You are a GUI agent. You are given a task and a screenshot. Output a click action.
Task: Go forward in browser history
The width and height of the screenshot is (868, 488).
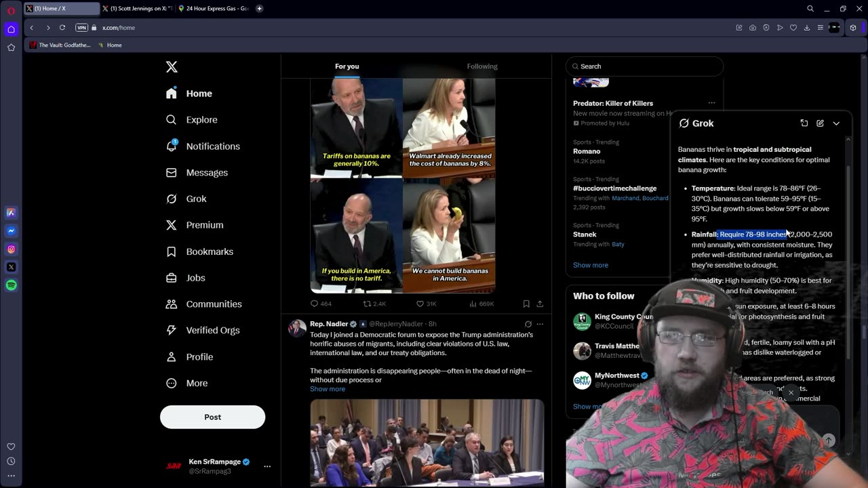pos(47,28)
